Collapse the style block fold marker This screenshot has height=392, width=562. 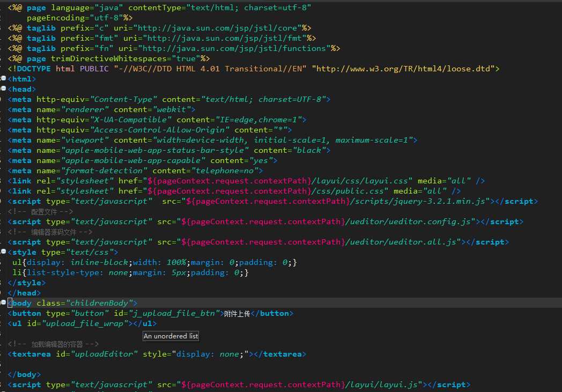coord(3,252)
